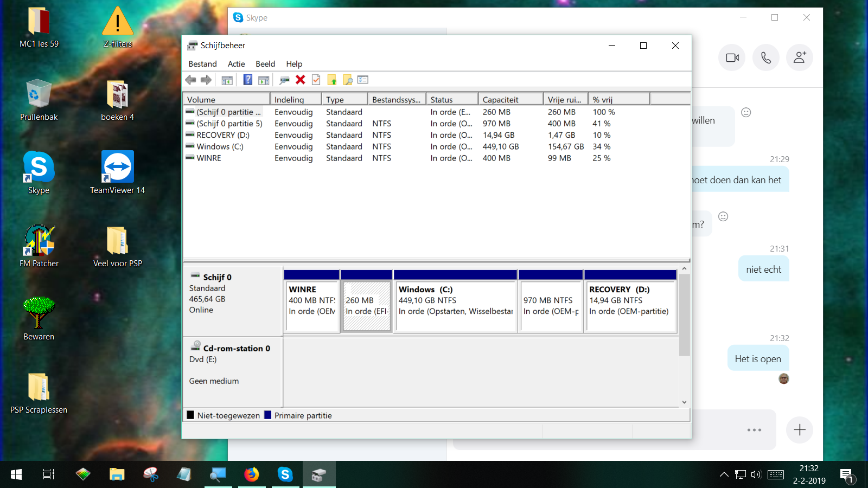
Task: Click the red X delete toolbar icon
Action: tap(301, 80)
